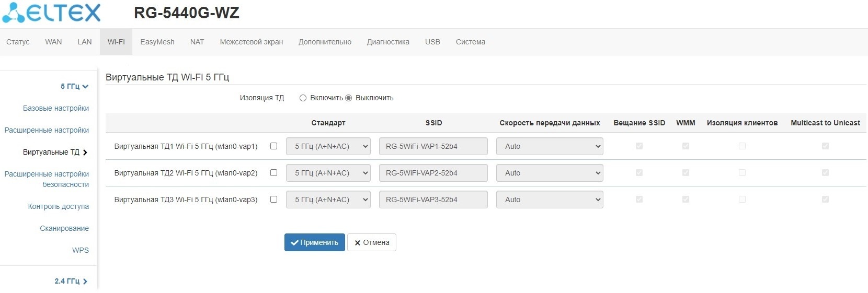Select Выключить for Изоляция ТД
Image resolution: width=868 pixels, height=293 pixels.
tap(349, 98)
